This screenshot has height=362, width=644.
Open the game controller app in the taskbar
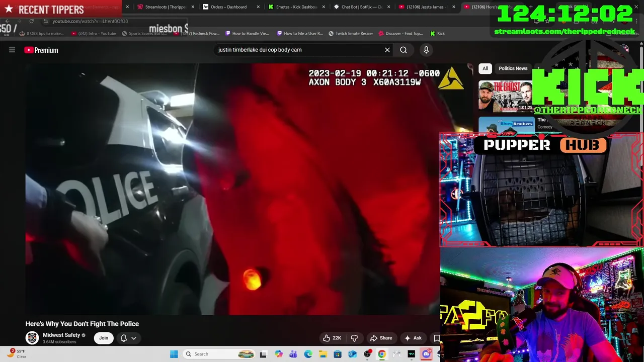pyautogui.click(x=397, y=354)
